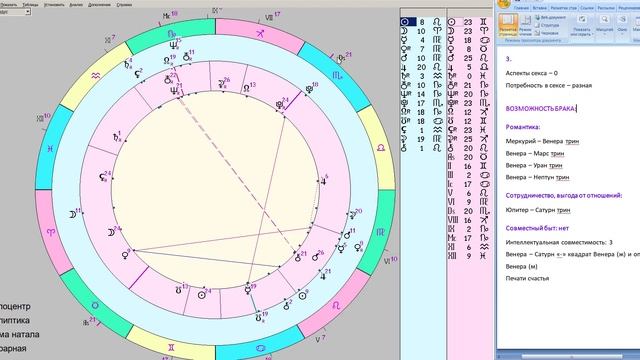Switch to the Вставка tab in Word
The height and width of the screenshot is (360, 640).
539,8
